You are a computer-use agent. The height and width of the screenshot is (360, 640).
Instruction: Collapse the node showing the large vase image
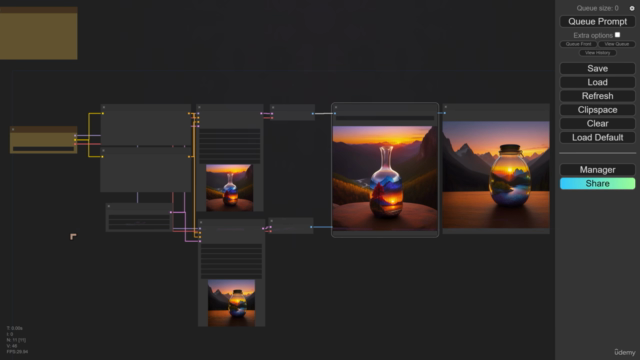(x=336, y=107)
